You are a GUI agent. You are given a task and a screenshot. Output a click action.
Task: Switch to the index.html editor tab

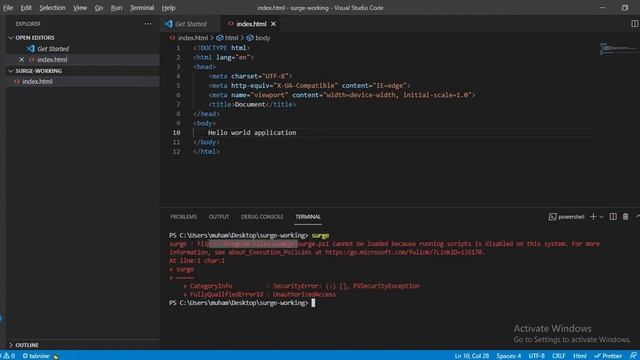point(251,24)
